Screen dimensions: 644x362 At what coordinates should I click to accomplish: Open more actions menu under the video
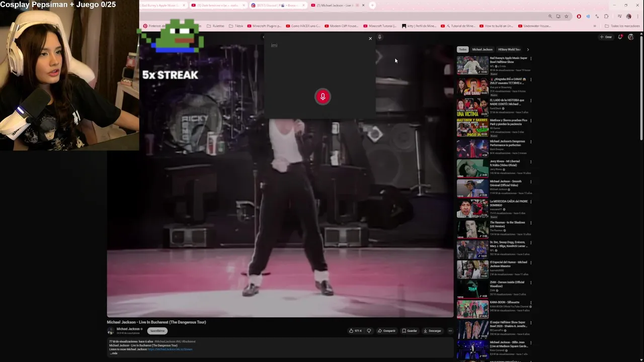(x=450, y=331)
